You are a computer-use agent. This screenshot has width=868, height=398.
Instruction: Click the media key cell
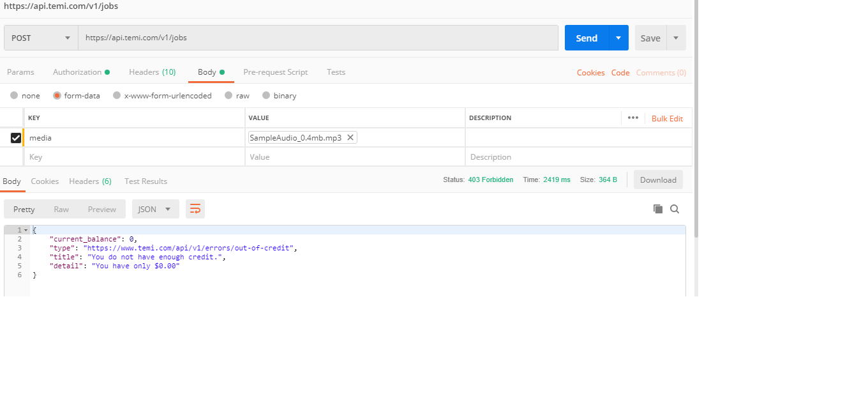pyautogui.click(x=134, y=137)
